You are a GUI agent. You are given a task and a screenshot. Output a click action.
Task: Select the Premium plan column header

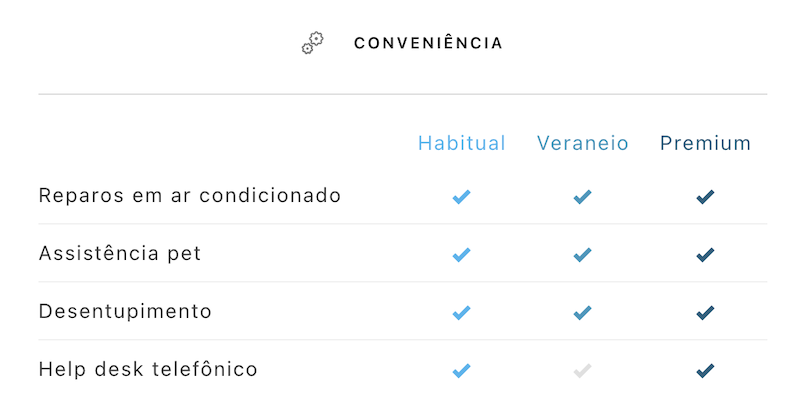point(706,143)
